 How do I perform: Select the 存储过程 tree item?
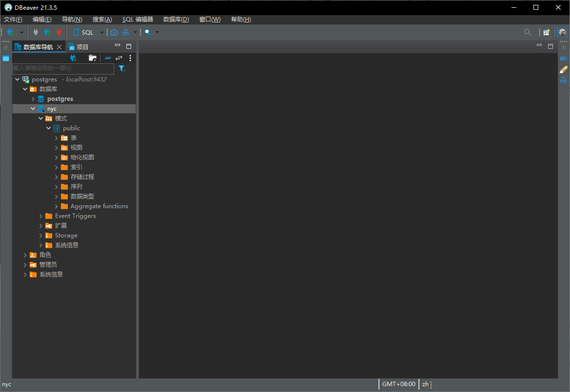click(82, 176)
